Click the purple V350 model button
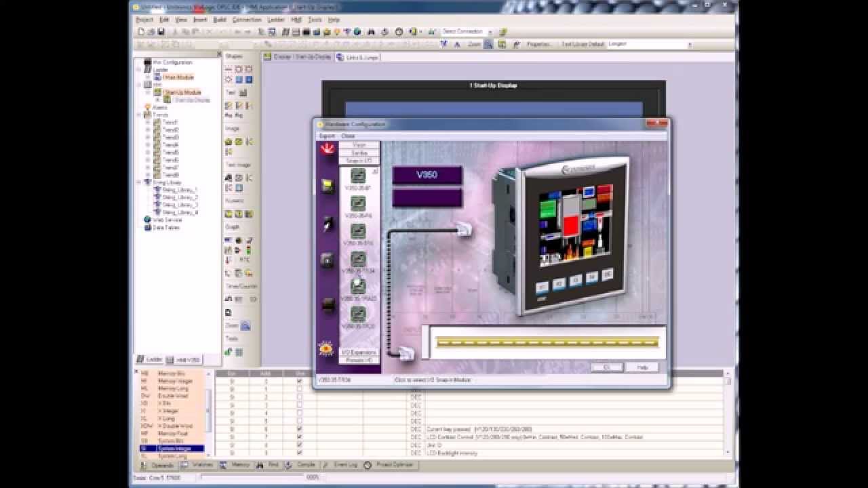The image size is (868, 488). tap(427, 175)
